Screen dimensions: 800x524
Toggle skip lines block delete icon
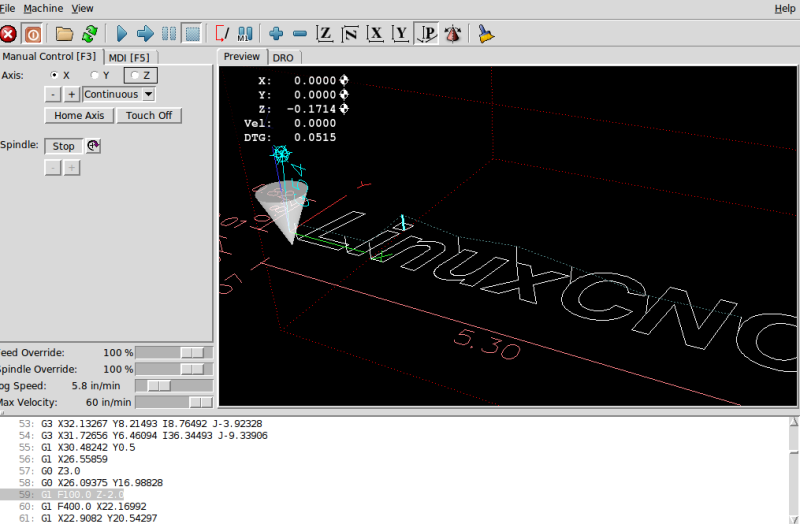222,34
